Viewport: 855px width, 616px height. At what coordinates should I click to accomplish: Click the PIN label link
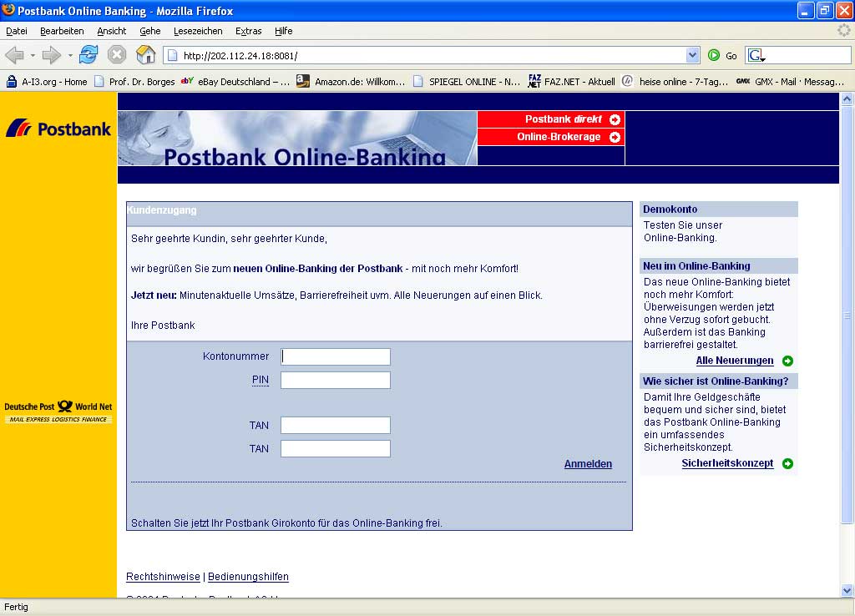click(x=261, y=380)
